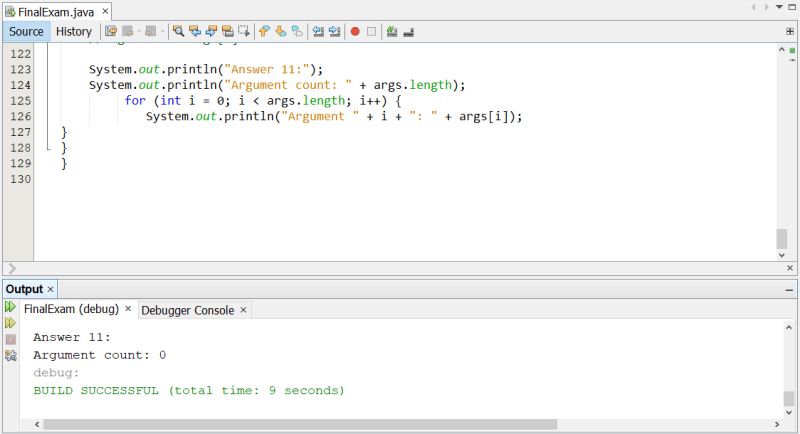The width and height of the screenshot is (800, 434).
Task: Open the Forward history dropdown arrow
Action: click(163, 32)
